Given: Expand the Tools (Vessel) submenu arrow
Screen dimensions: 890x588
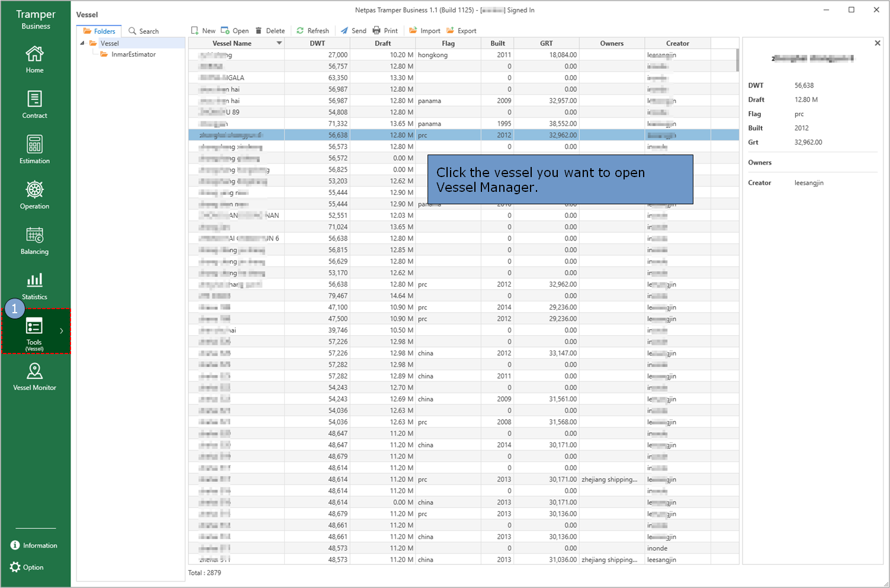Looking at the screenshot, I should pos(61,331).
